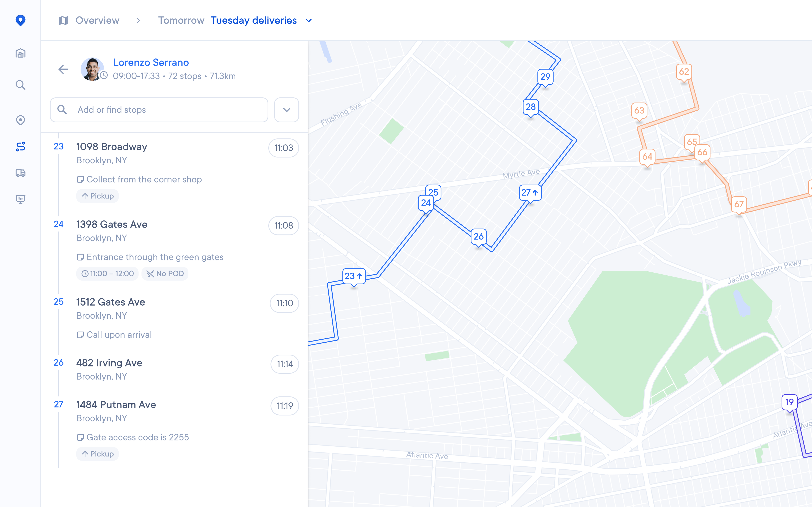Go back with the left arrow
Screen dimensions: 812x507
(x=63, y=69)
